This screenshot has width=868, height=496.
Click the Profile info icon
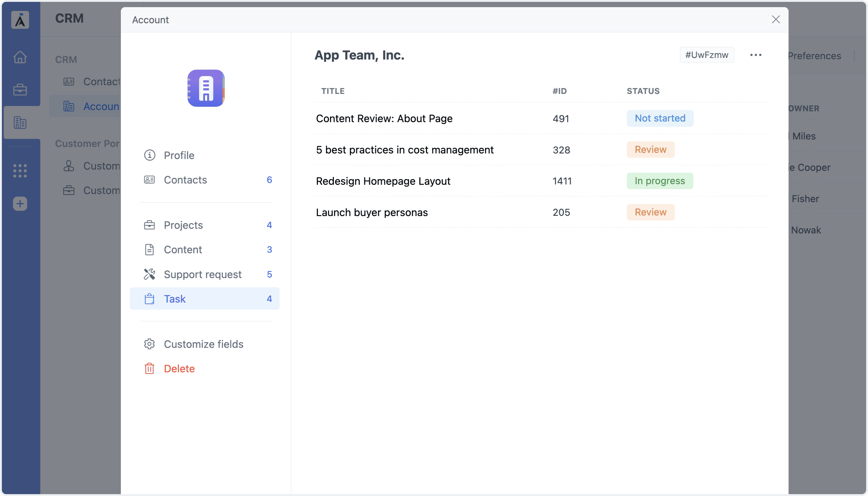click(x=149, y=155)
